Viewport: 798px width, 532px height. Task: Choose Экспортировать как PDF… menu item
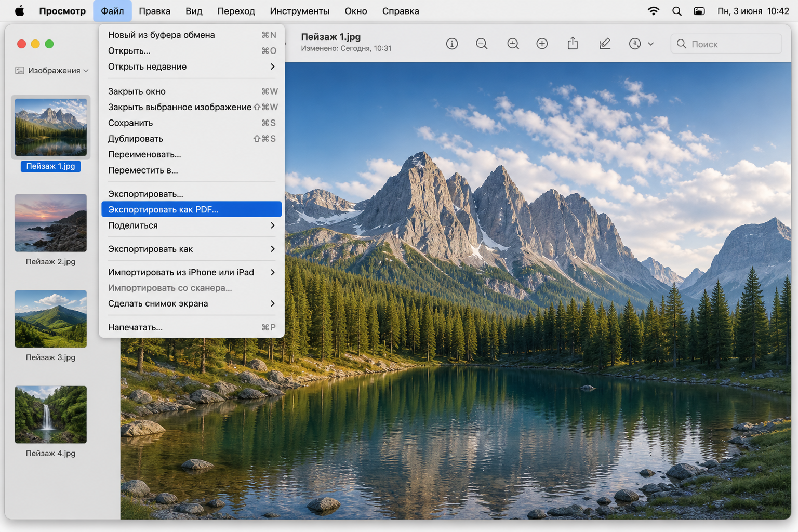(x=192, y=209)
